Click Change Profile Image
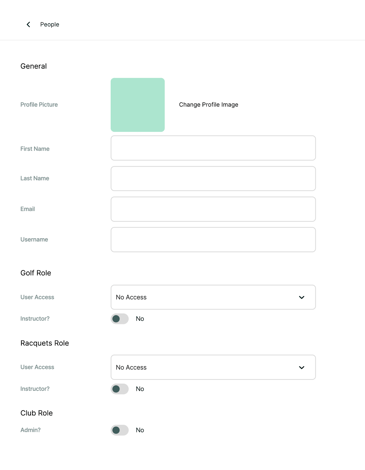Viewport: 365px width, 470px height. (x=208, y=105)
